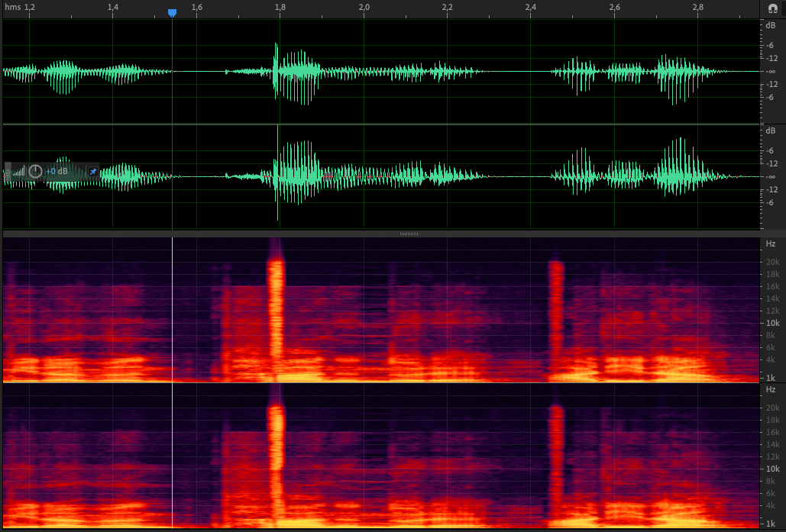
Task: Click the Hz label of upper spectrogram
Action: pyautogui.click(x=770, y=244)
